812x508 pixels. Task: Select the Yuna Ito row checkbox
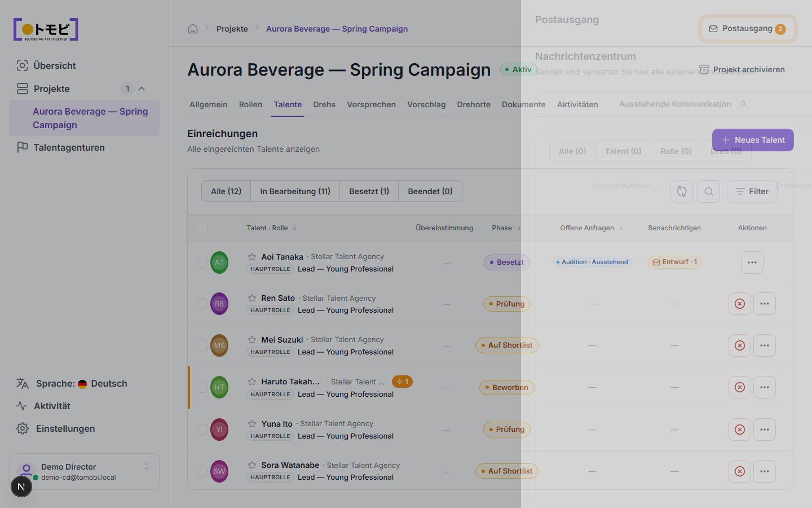[x=202, y=430]
